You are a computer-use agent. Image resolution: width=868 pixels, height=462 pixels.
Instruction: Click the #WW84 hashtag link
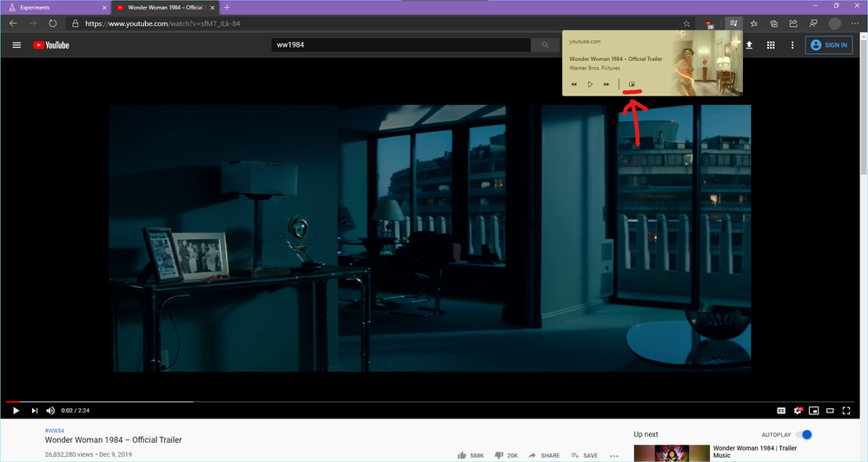(x=54, y=431)
